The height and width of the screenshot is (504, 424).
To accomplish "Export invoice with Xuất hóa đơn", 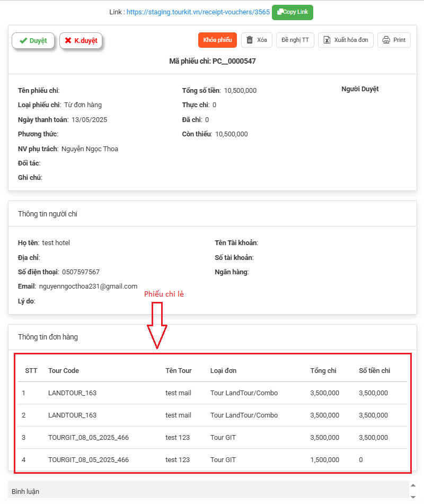I will click(346, 40).
